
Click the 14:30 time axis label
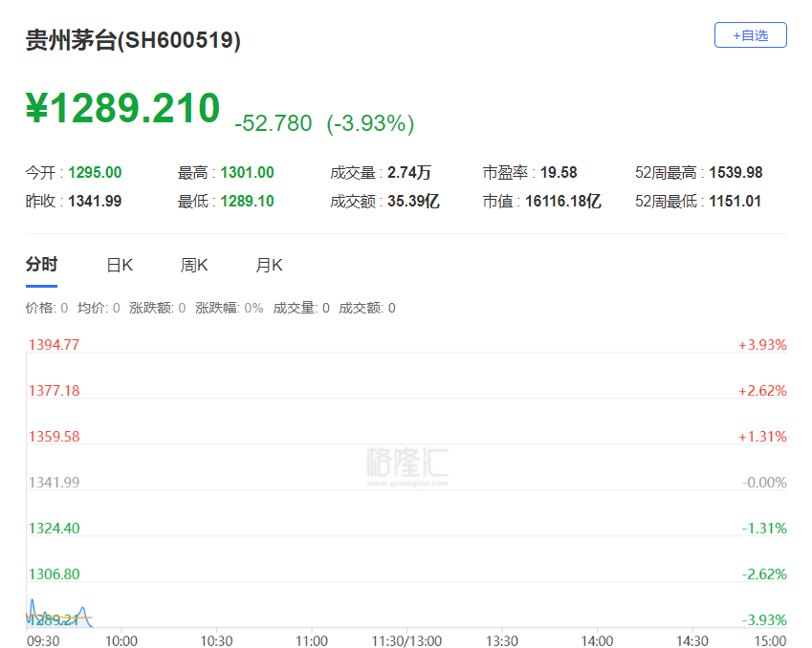pyautogui.click(x=692, y=640)
